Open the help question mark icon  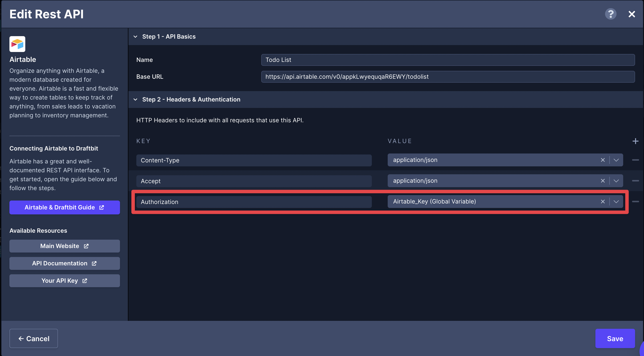pyautogui.click(x=611, y=14)
